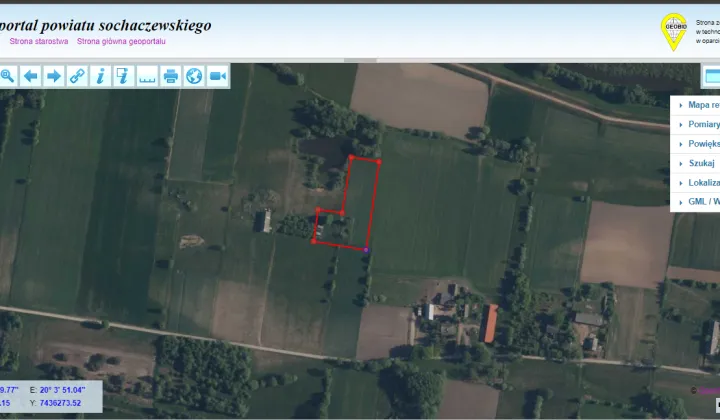Click the globe icon in toolbar

[x=194, y=76]
